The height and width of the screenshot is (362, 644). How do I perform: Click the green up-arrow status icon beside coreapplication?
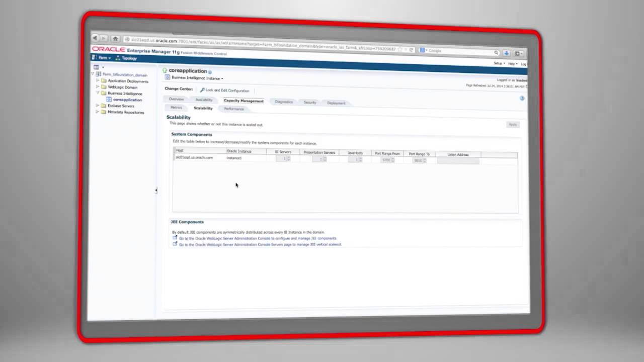pos(165,70)
